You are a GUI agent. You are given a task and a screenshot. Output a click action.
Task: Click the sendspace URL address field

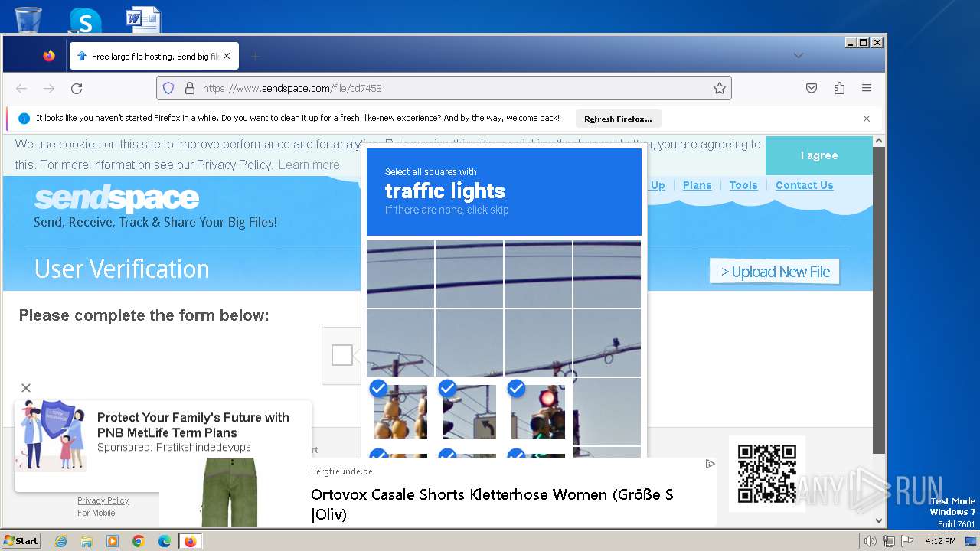pos(444,88)
